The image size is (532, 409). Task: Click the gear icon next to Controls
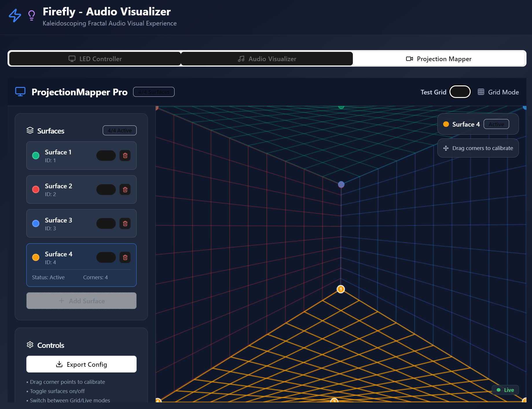point(30,345)
